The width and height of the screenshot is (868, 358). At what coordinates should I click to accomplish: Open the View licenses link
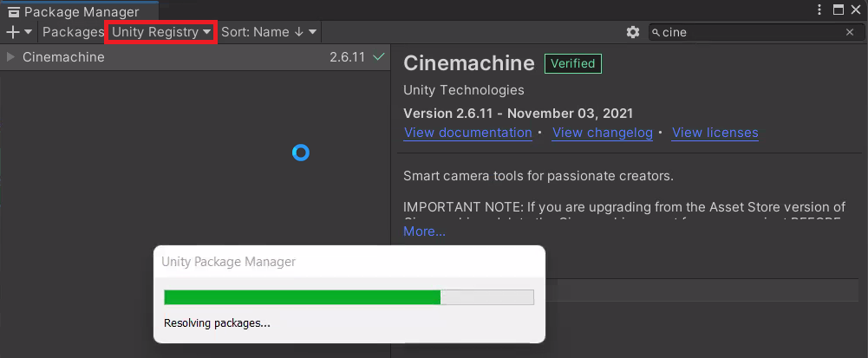coord(715,133)
